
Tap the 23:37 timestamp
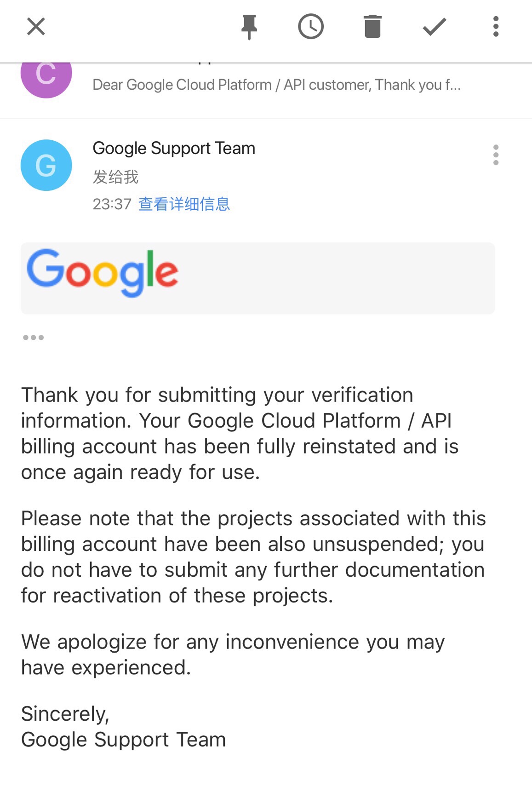click(x=112, y=204)
